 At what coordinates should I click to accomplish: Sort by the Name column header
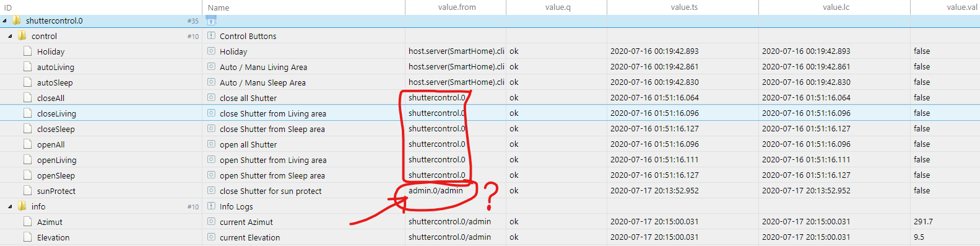tap(219, 7)
